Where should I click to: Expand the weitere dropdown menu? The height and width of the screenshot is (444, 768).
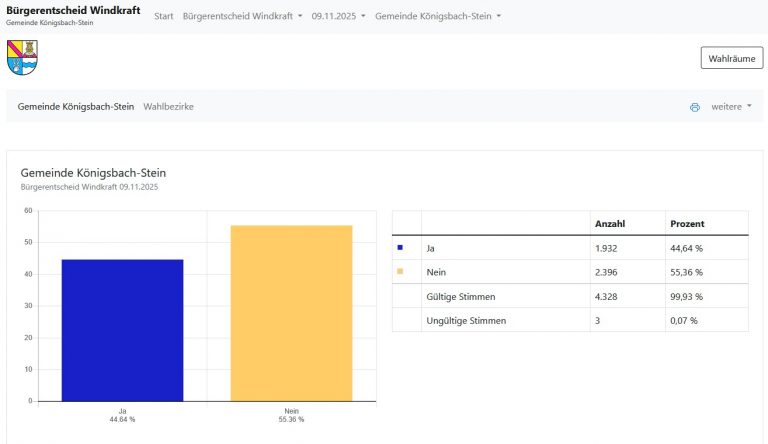tap(731, 106)
